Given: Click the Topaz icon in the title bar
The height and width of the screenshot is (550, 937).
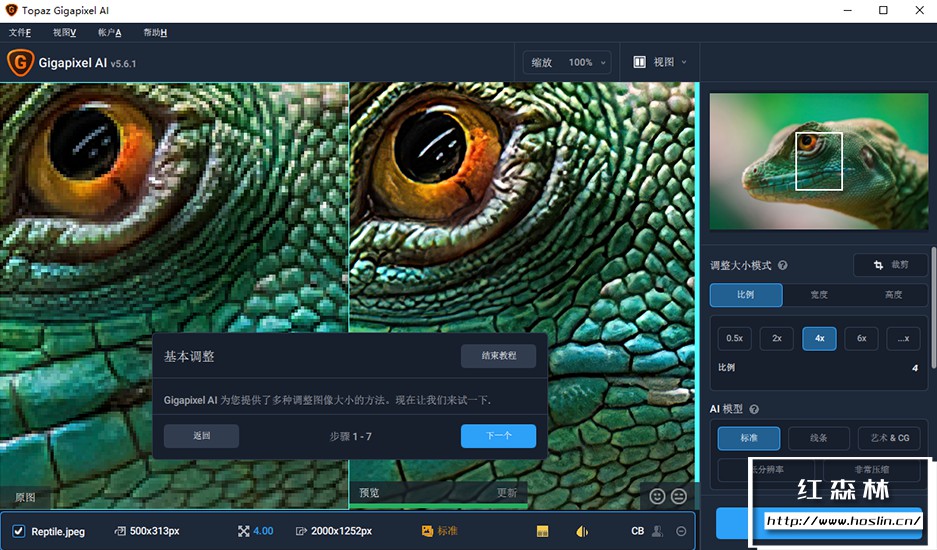Looking at the screenshot, I should 11,10.
